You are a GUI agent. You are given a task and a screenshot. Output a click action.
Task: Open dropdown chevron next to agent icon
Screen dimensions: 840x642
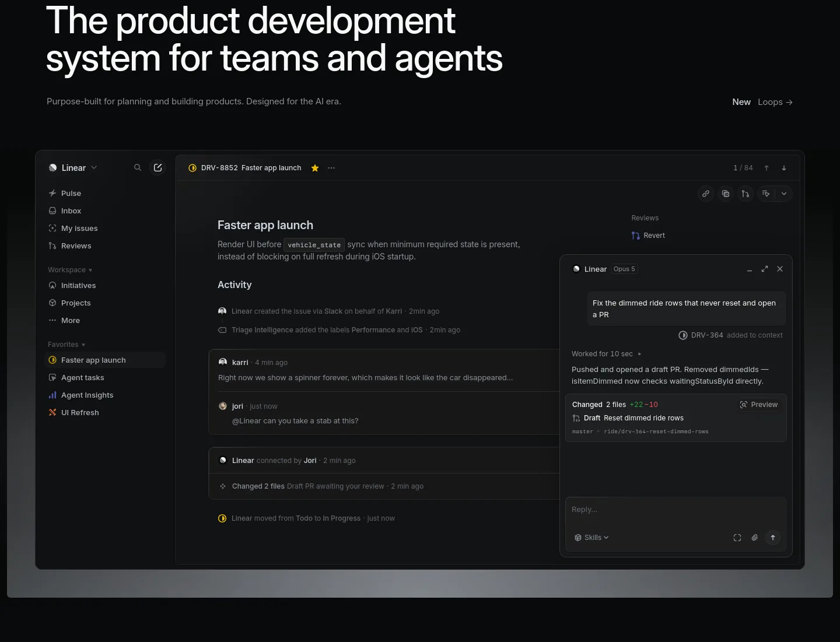coord(784,194)
